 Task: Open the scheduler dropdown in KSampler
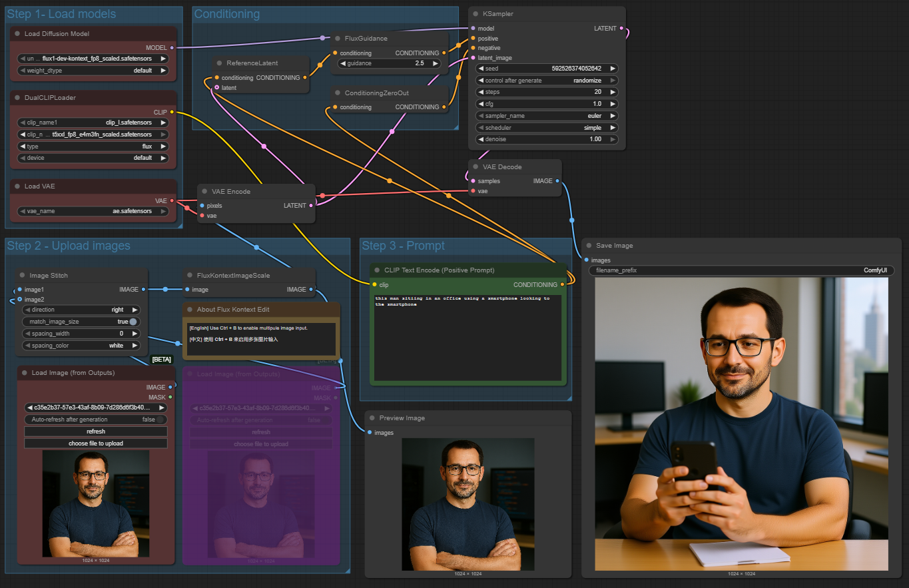coord(546,128)
